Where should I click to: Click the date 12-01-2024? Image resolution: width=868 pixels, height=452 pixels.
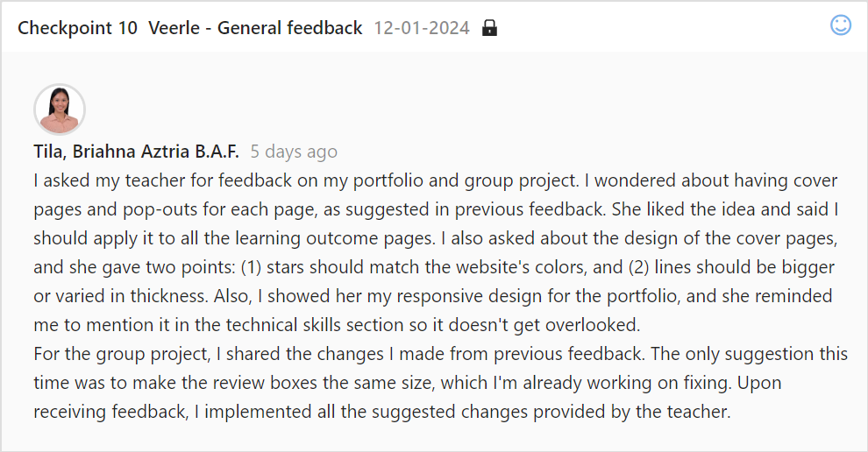[x=422, y=28]
